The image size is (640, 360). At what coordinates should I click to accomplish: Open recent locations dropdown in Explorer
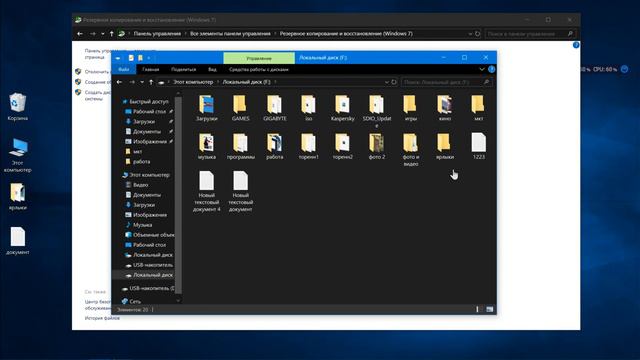pos(142,82)
